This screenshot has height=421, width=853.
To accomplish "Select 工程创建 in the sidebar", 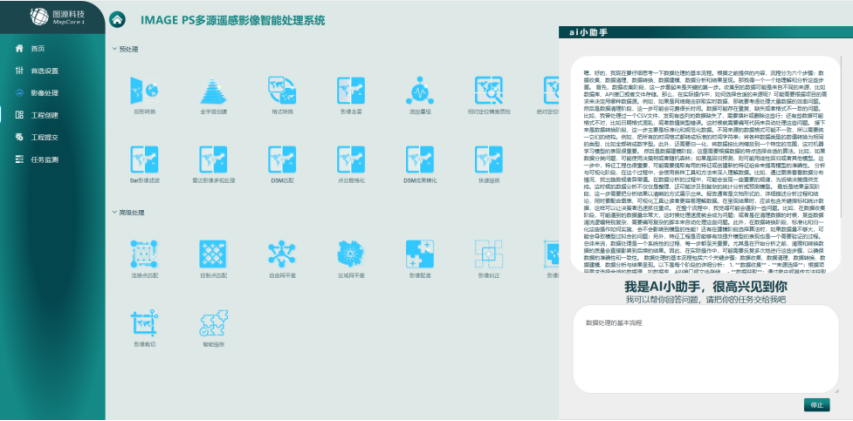I will tap(45, 115).
